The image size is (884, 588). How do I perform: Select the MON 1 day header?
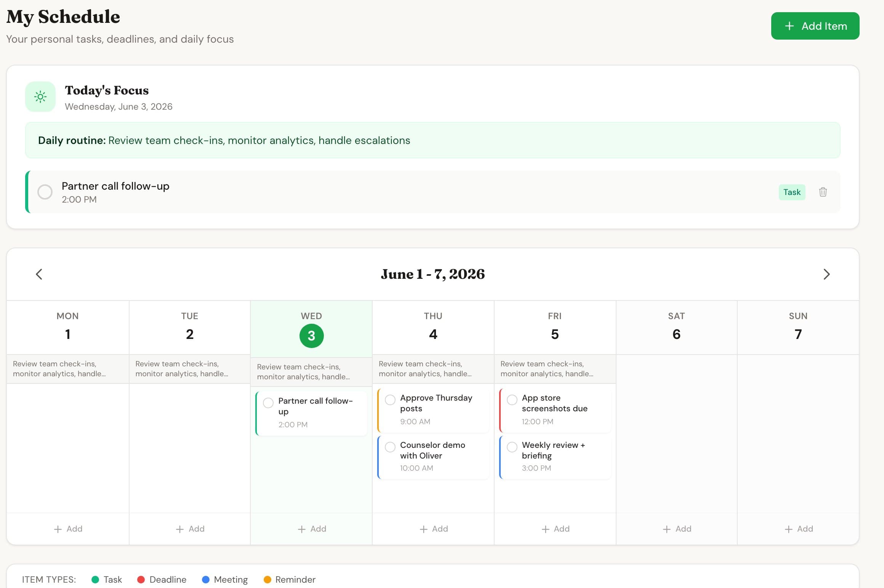(68, 328)
